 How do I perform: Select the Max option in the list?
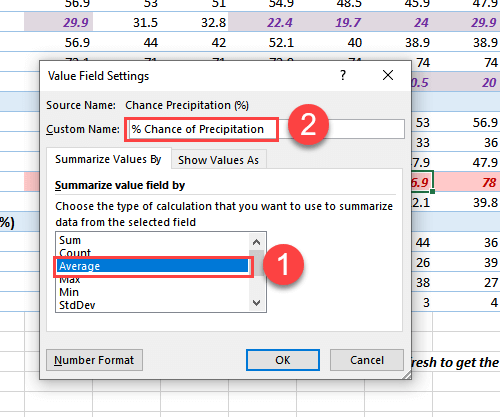click(70, 280)
